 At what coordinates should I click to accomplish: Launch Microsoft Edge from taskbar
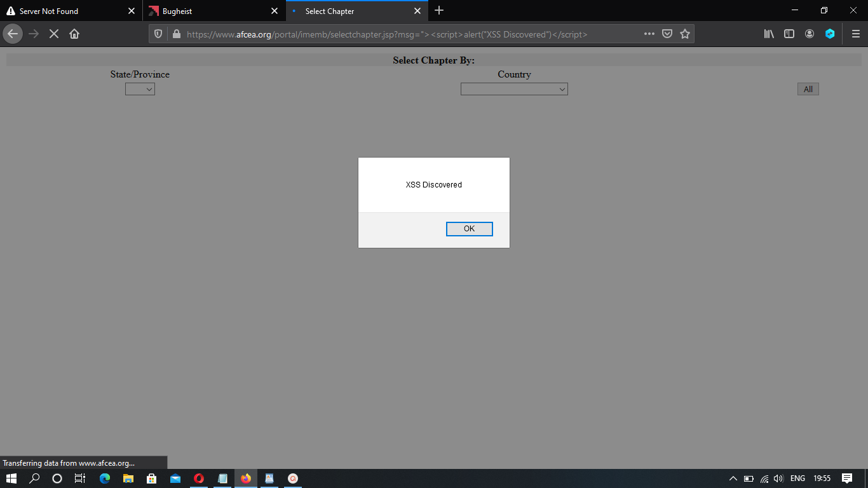105,478
